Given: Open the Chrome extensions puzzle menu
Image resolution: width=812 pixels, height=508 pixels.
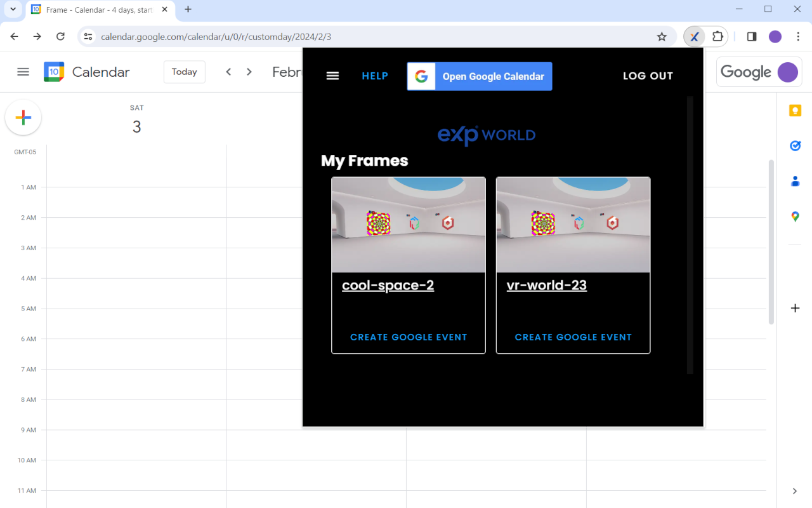Looking at the screenshot, I should click(717, 37).
